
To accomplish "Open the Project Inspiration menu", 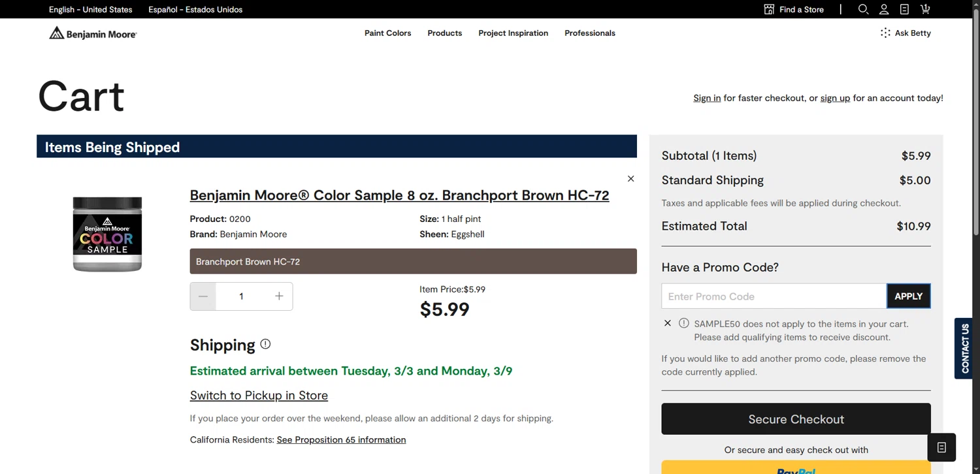I will point(513,33).
